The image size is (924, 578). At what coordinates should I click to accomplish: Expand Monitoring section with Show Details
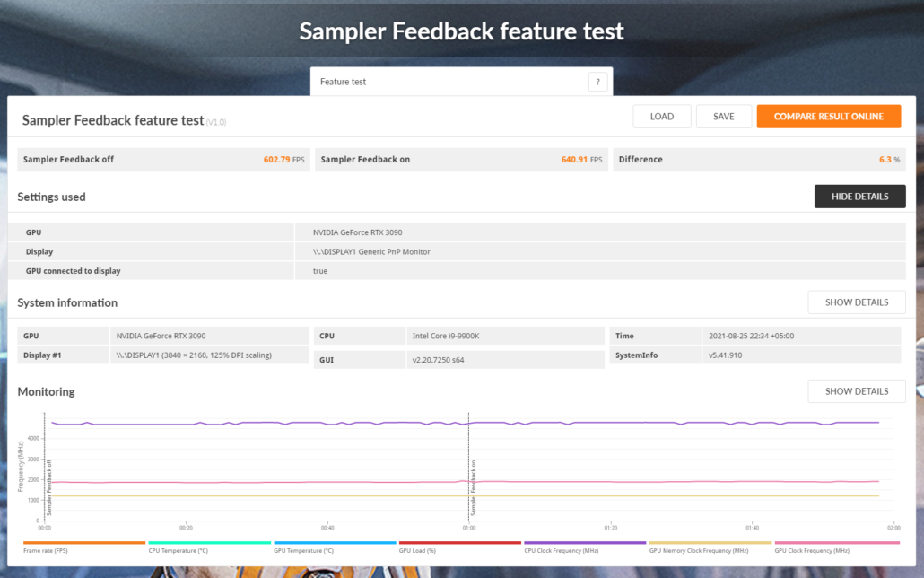click(856, 391)
